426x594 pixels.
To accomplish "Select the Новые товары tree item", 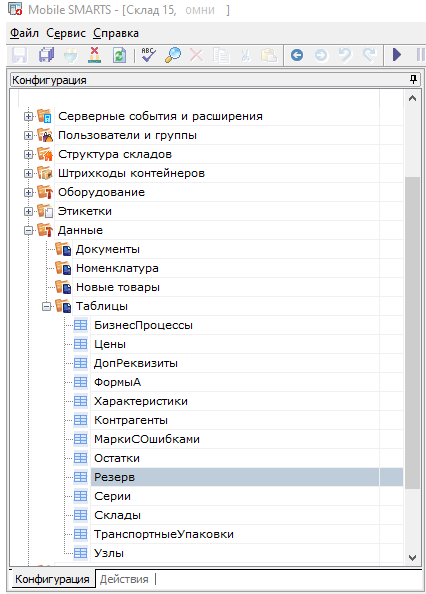I will (118, 287).
